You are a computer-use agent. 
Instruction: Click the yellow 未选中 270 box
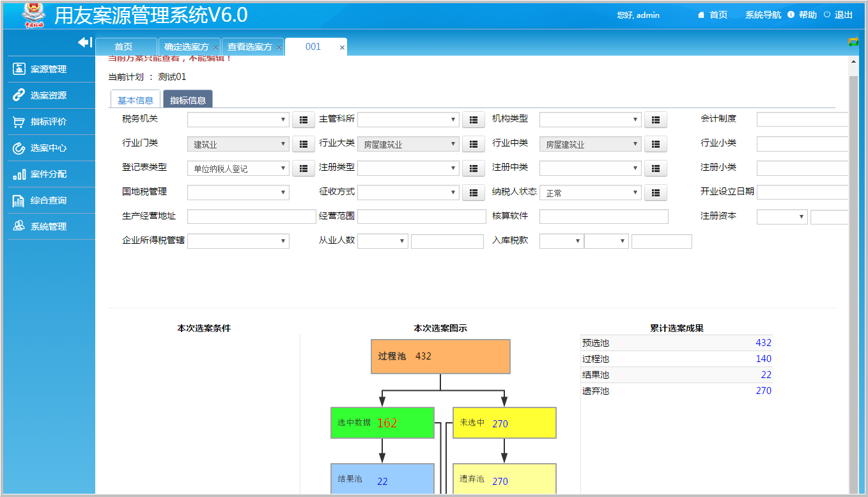point(504,423)
